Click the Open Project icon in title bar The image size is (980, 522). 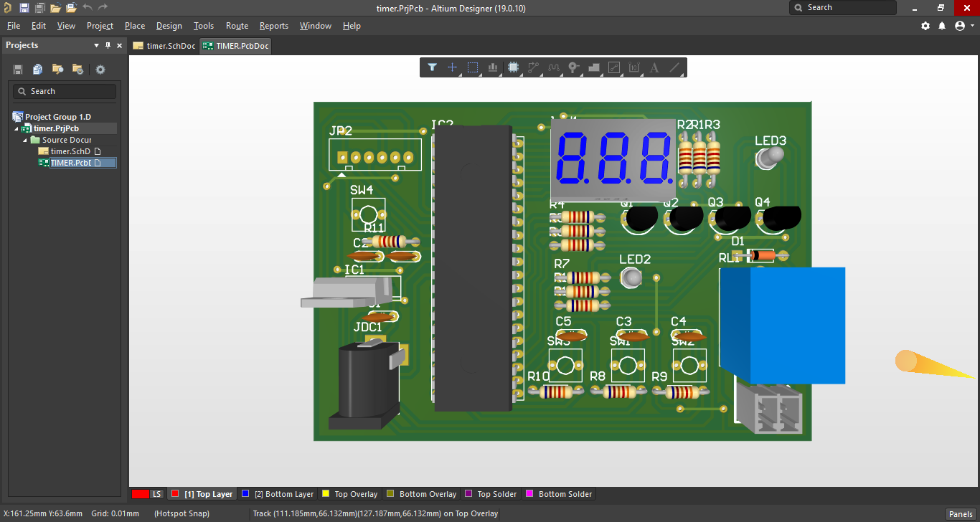72,8
